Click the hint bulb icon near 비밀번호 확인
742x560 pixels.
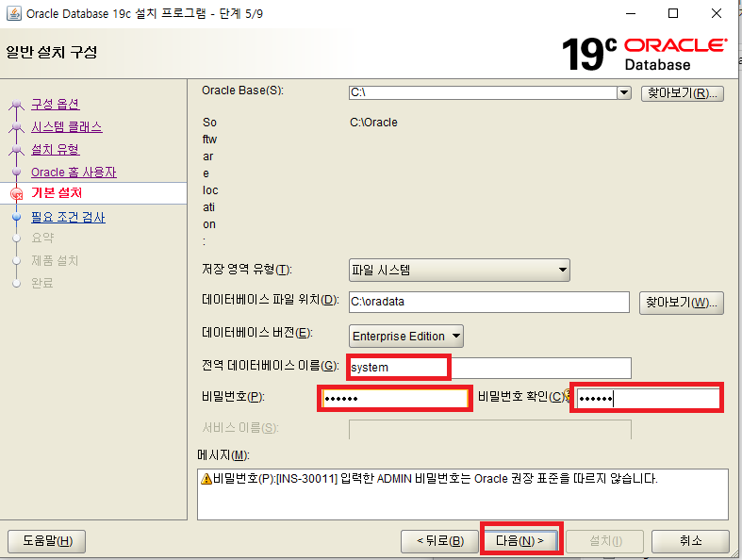coord(568,396)
